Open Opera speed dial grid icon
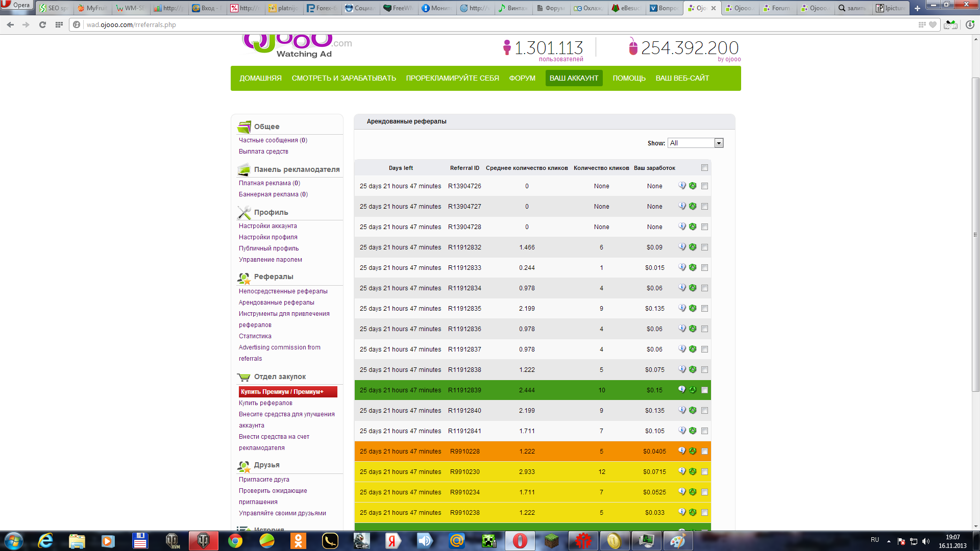The image size is (980, 551). [x=59, y=24]
